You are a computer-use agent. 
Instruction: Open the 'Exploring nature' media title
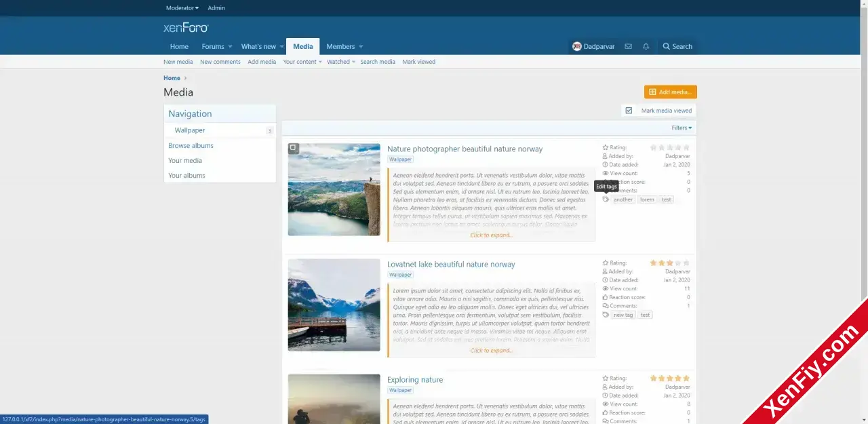[x=415, y=380]
